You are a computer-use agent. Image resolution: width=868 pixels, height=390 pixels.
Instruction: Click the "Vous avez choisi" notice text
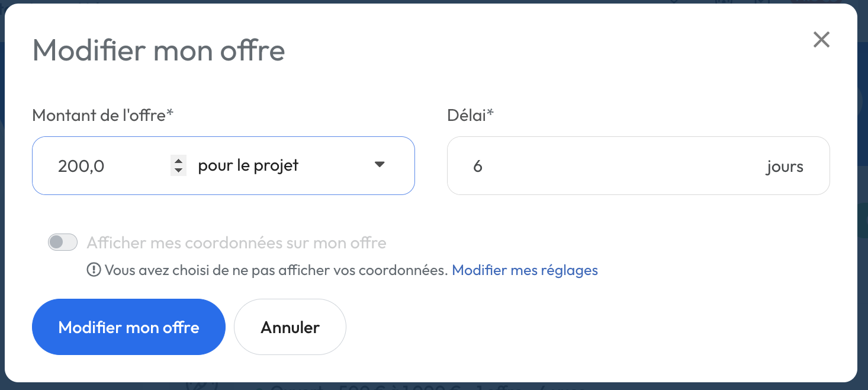276,270
